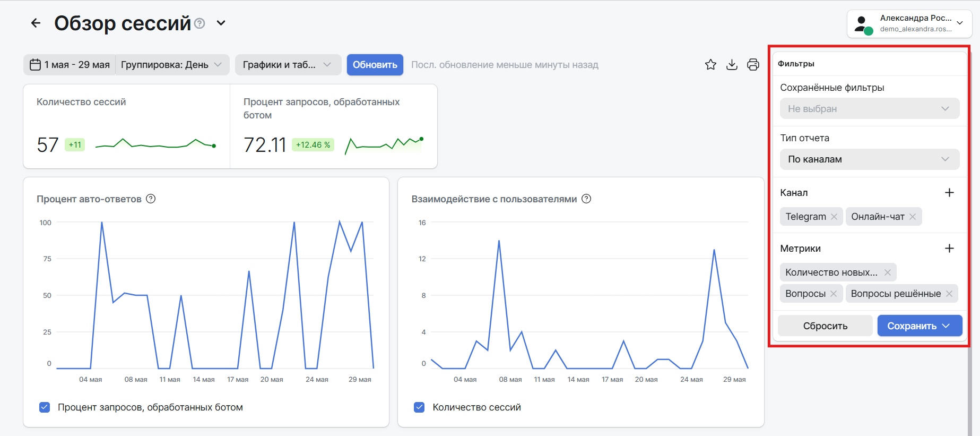Download the report with download icon
The width and height of the screenshot is (980, 436).
[732, 65]
